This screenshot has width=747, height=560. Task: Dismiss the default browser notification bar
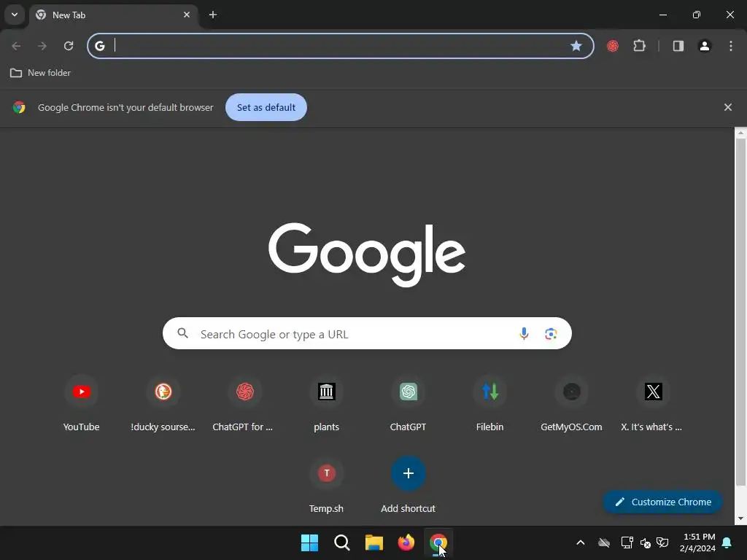click(x=727, y=107)
